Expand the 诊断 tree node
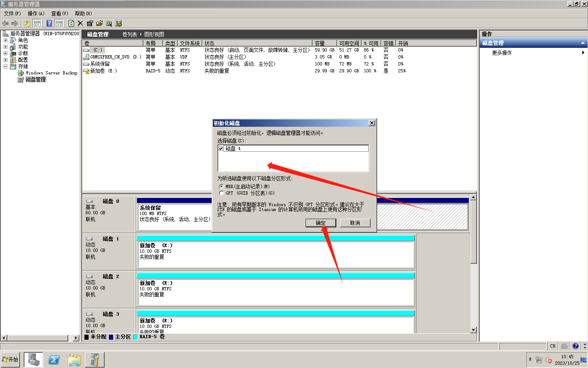 click(x=5, y=53)
